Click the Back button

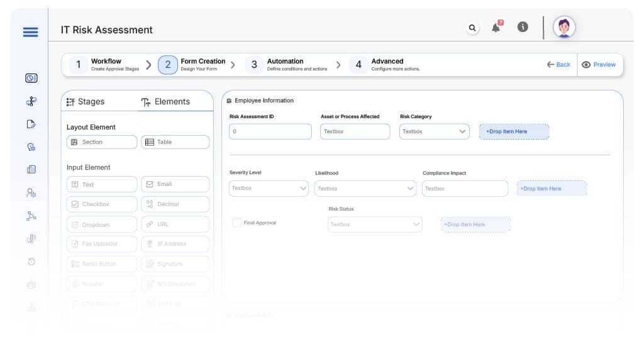click(x=558, y=64)
